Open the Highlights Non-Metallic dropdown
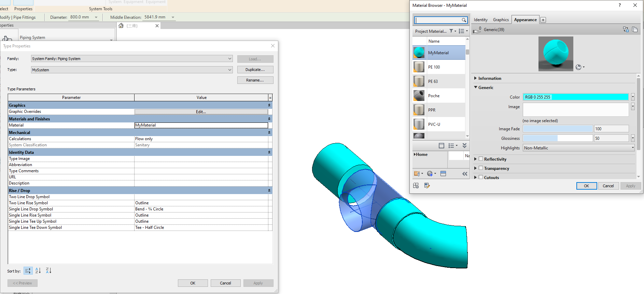This screenshot has width=644, height=294. tap(632, 148)
